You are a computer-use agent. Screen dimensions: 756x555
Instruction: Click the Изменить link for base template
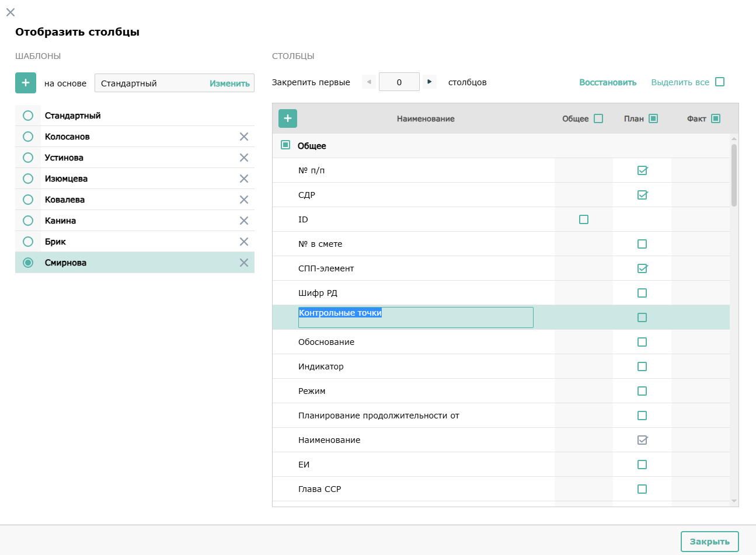229,83
